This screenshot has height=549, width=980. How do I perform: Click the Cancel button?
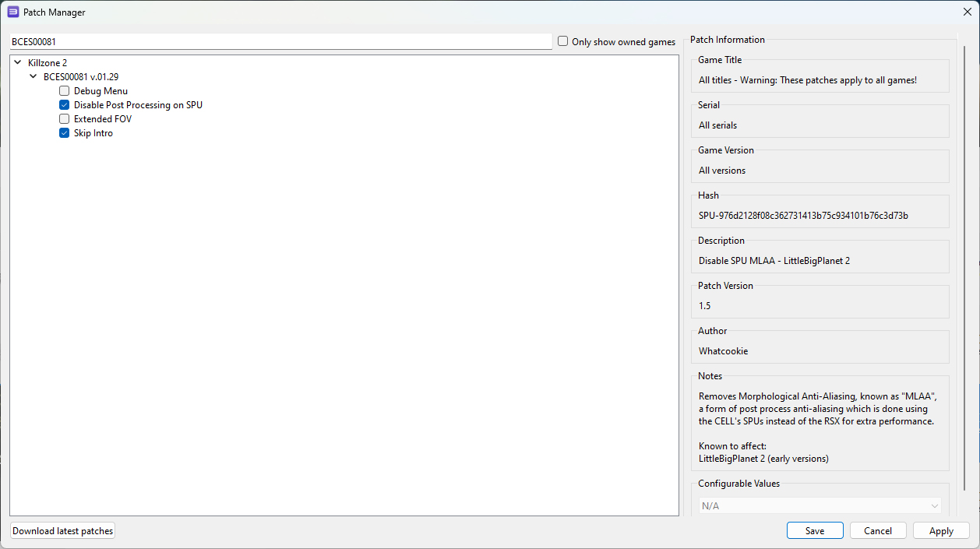878,531
